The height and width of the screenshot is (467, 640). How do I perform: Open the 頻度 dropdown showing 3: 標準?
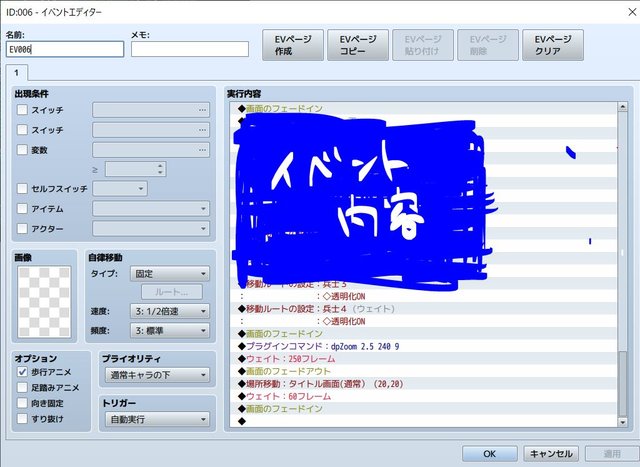click(170, 331)
